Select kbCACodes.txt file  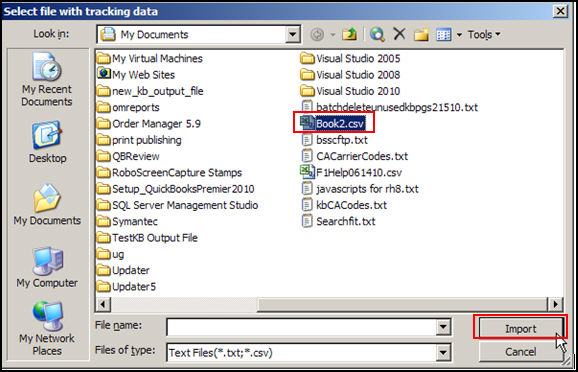pos(344,205)
